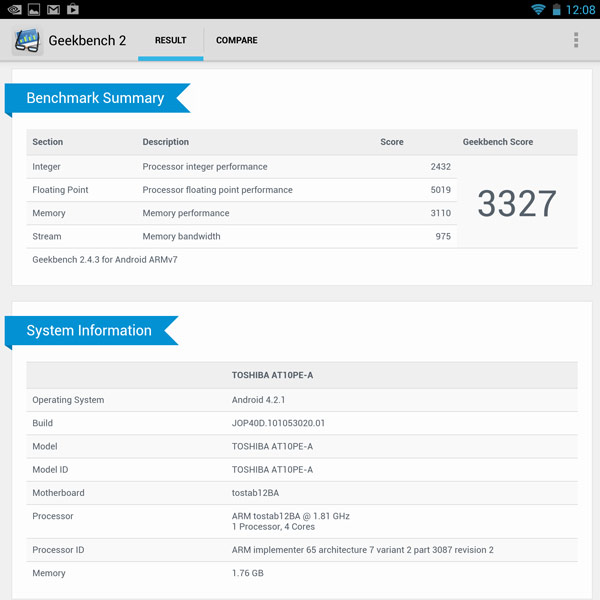Select 'Processor floating point performance' description
Screen dimensions: 600x600
click(217, 190)
